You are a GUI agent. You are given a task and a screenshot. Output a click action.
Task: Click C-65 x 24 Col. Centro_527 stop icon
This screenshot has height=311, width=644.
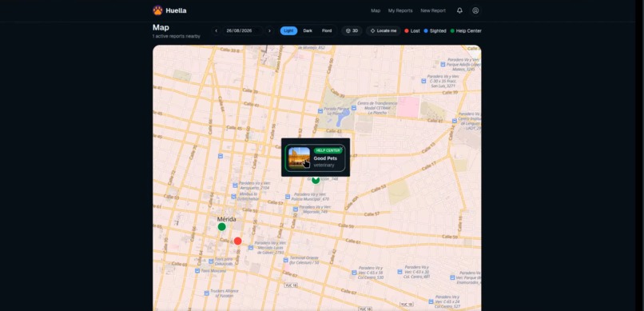click(431, 301)
